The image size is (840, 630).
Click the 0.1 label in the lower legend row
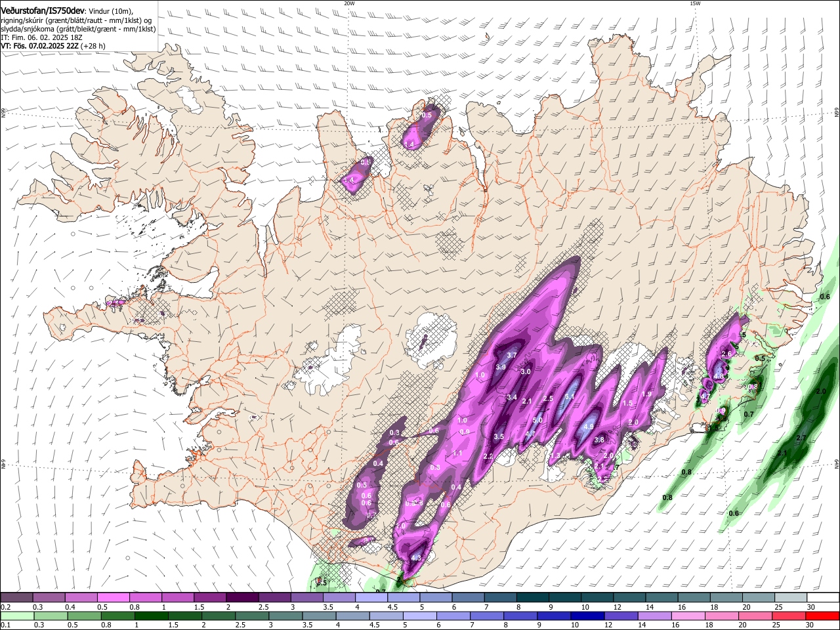point(5,625)
